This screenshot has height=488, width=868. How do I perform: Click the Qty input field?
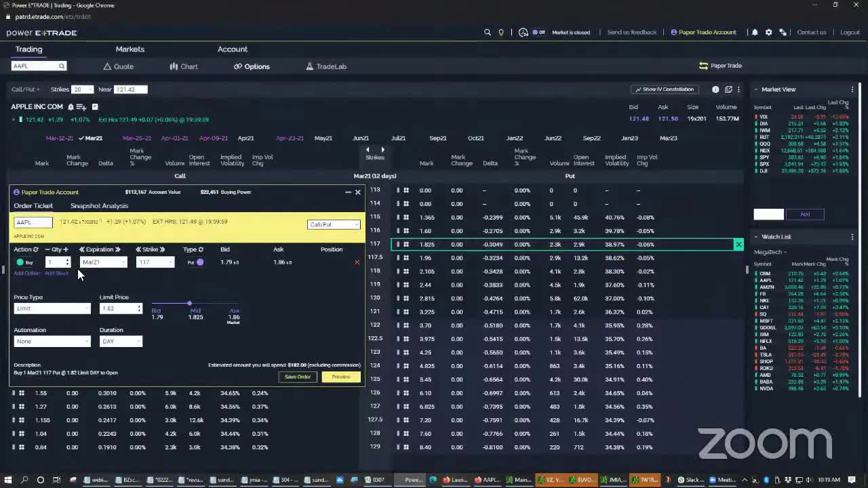point(58,262)
